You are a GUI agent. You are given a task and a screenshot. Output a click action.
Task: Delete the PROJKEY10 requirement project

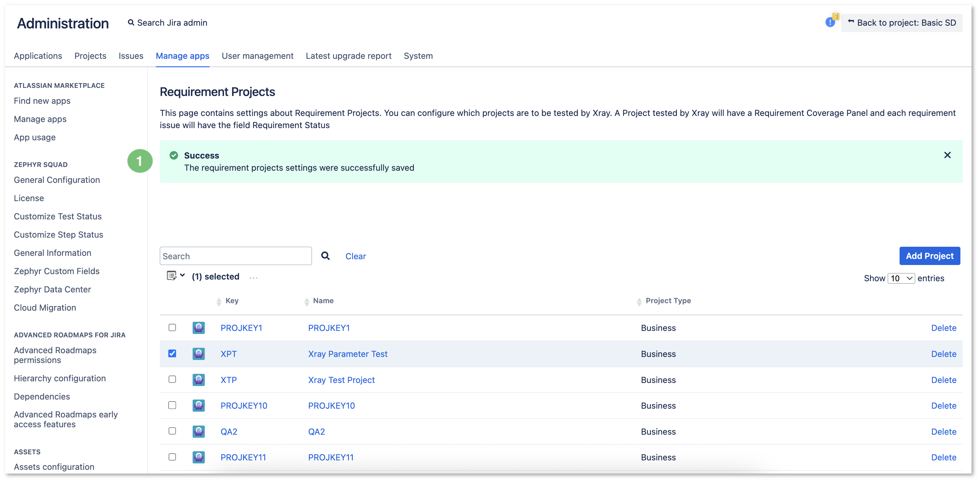(x=944, y=405)
